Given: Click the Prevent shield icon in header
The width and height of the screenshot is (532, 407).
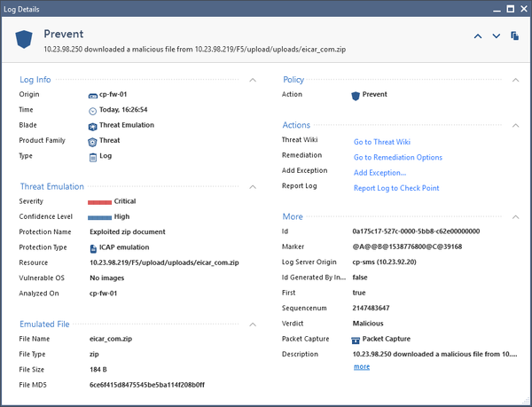Looking at the screenshot, I should tap(24, 38).
